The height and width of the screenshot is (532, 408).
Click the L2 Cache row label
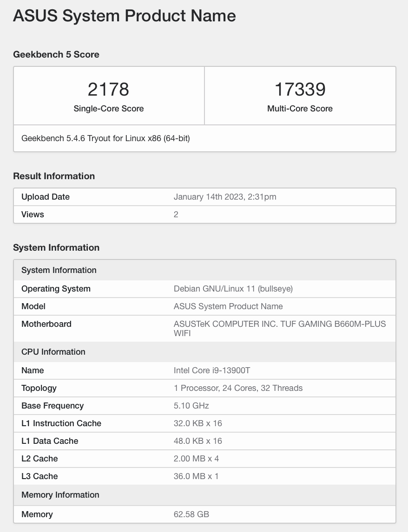pos(39,459)
